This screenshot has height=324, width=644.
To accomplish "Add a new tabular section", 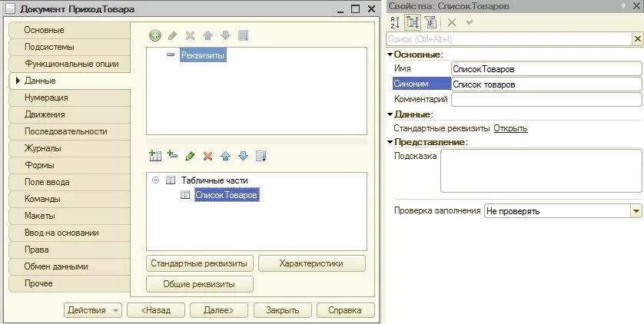I will point(155,156).
